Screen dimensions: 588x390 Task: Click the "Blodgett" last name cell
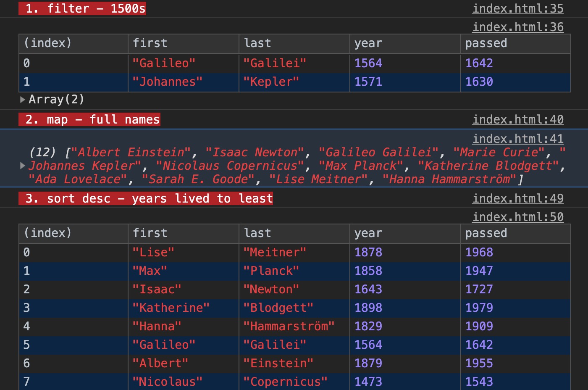coord(294,308)
